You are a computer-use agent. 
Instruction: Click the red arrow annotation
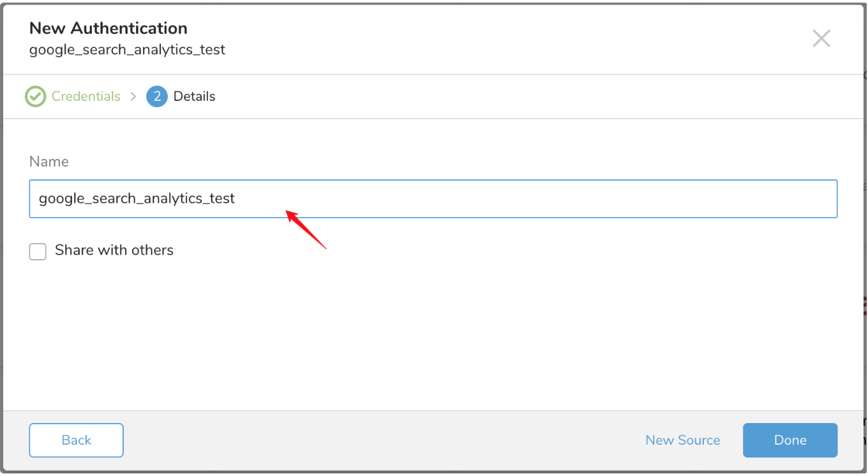click(x=306, y=230)
